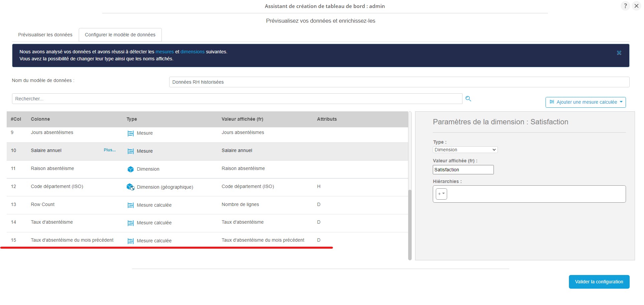Click the Mesure icon for Jours absentéismes
Image resolution: width=644 pixels, height=305 pixels.
tap(130, 133)
